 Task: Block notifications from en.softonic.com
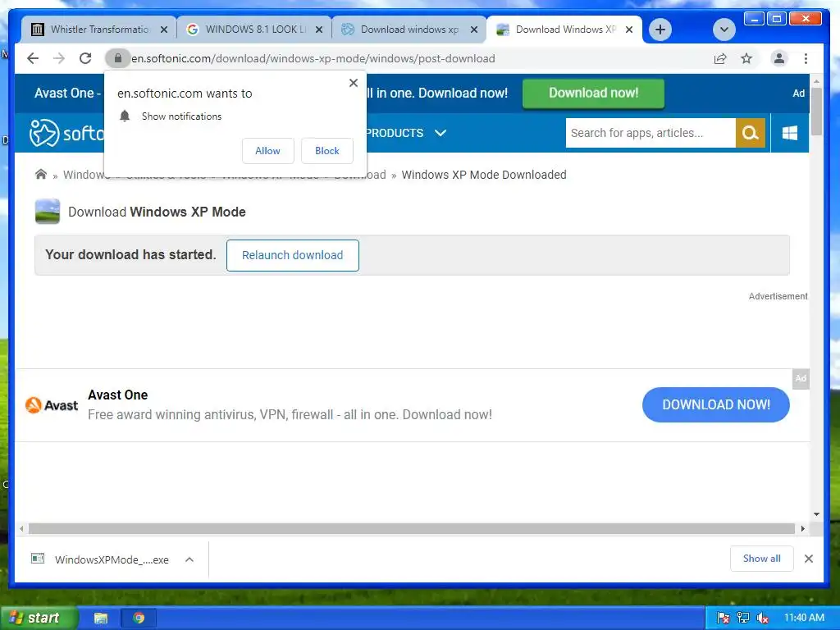coord(326,151)
